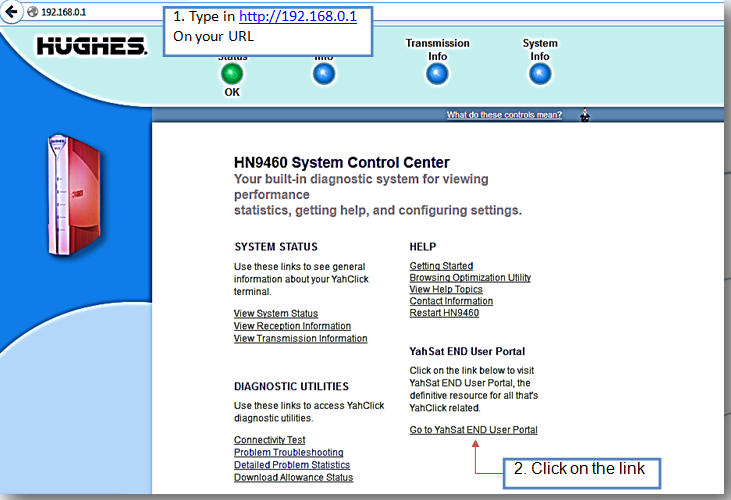
Task: Click the Hughes logo
Action: pyautogui.click(x=92, y=46)
